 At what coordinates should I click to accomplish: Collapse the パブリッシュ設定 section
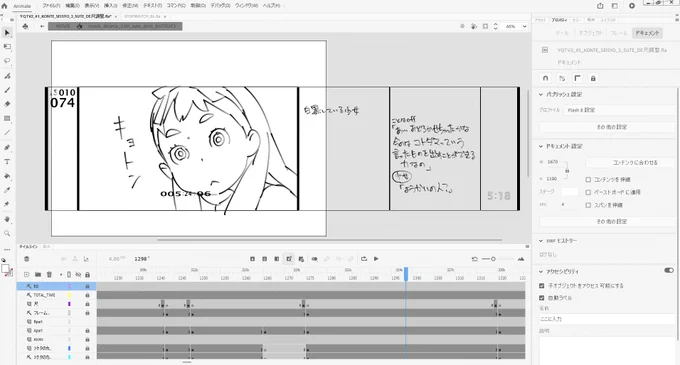coord(541,94)
